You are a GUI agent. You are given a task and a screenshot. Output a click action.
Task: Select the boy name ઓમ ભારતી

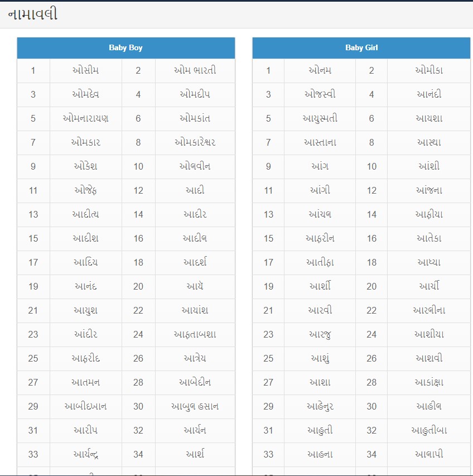click(195, 70)
